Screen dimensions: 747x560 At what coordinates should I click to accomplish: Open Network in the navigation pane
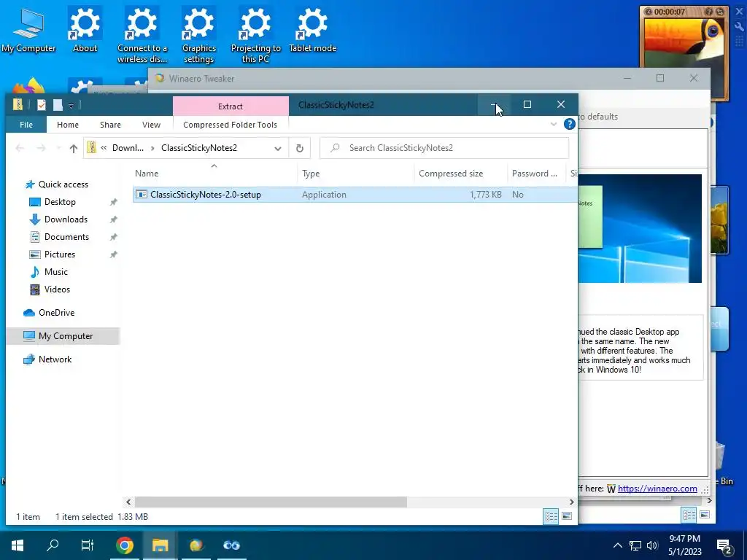[55, 359]
